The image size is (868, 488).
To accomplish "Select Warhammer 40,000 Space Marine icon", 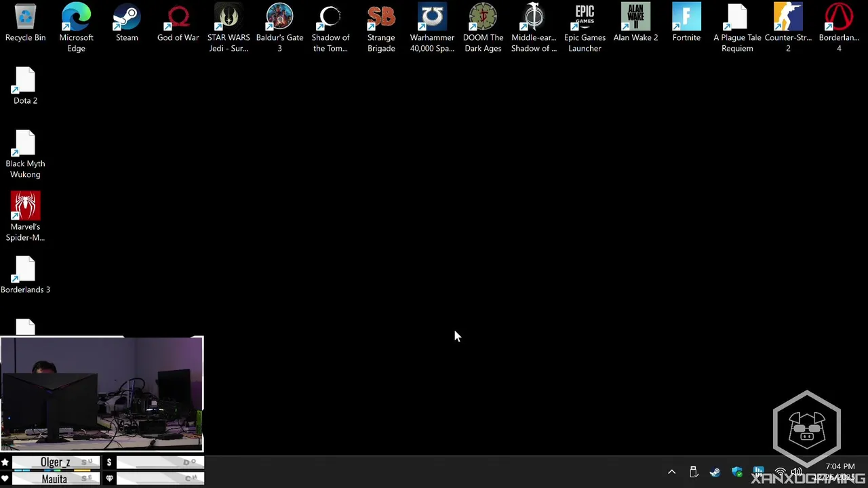I will click(x=432, y=27).
